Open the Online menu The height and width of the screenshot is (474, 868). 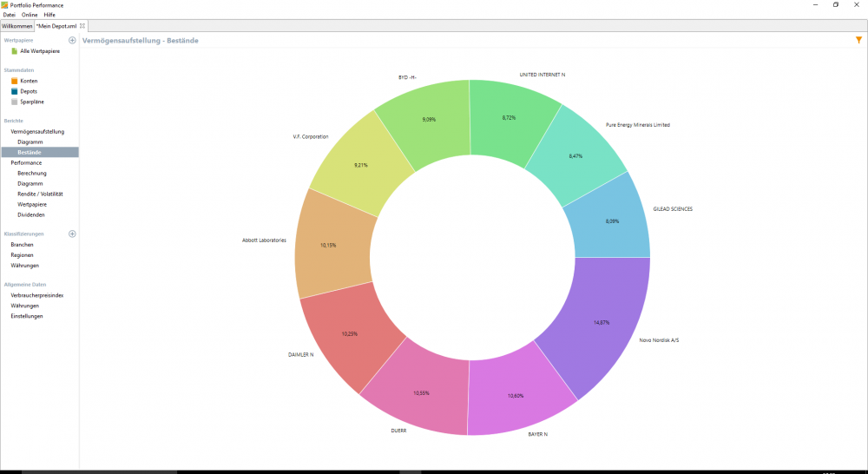(x=30, y=15)
